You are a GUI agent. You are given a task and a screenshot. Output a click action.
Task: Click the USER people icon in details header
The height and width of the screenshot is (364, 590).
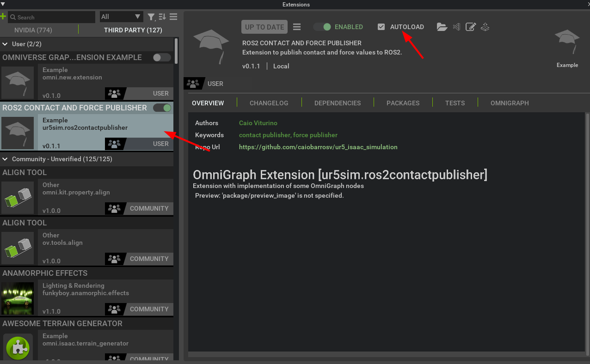pos(193,84)
